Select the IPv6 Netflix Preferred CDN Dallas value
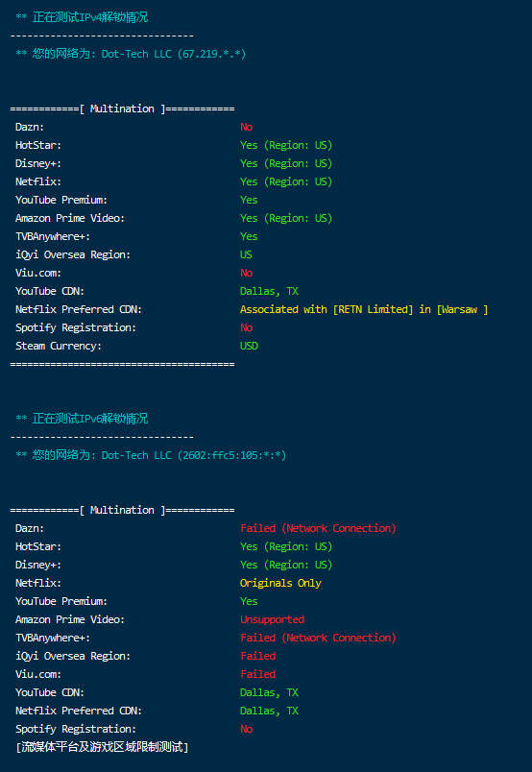 pos(270,711)
